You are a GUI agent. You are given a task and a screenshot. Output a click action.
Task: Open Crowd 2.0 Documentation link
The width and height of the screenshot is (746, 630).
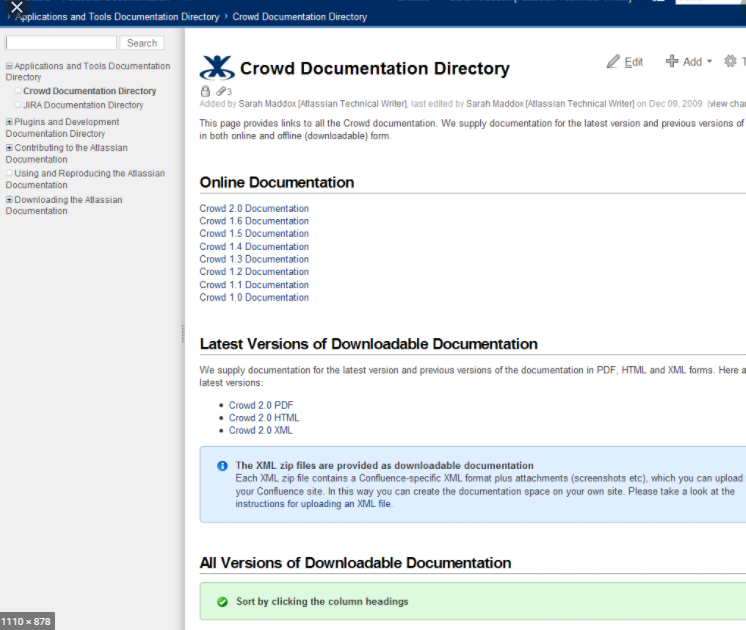click(254, 208)
